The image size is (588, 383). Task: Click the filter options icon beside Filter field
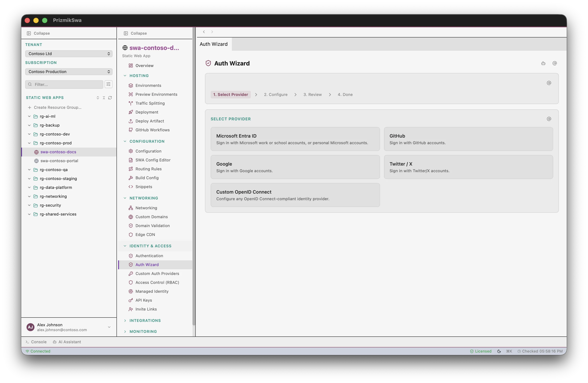pos(108,84)
